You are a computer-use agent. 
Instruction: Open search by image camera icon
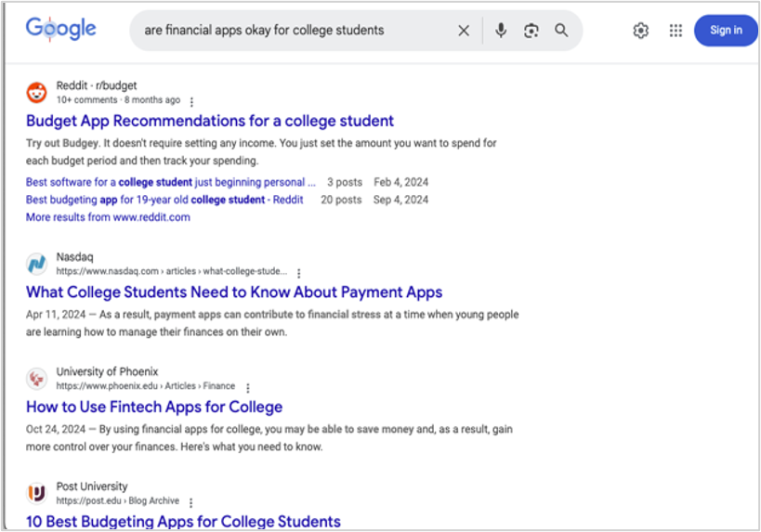(x=531, y=31)
